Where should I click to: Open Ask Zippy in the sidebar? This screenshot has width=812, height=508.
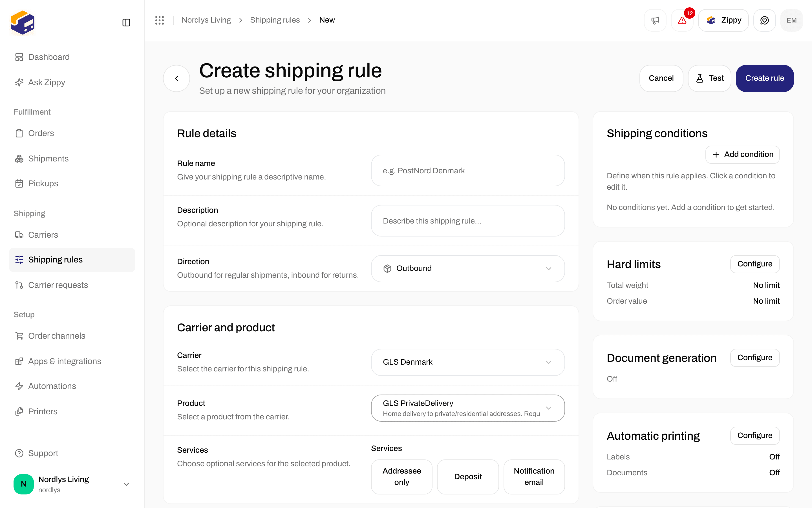pos(72,82)
